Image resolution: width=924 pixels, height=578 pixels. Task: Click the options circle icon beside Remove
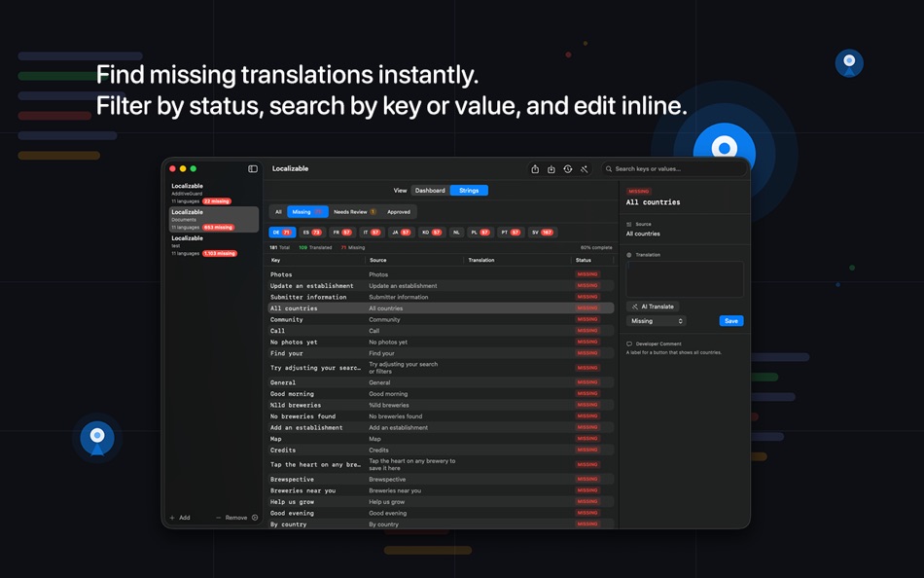pos(255,518)
